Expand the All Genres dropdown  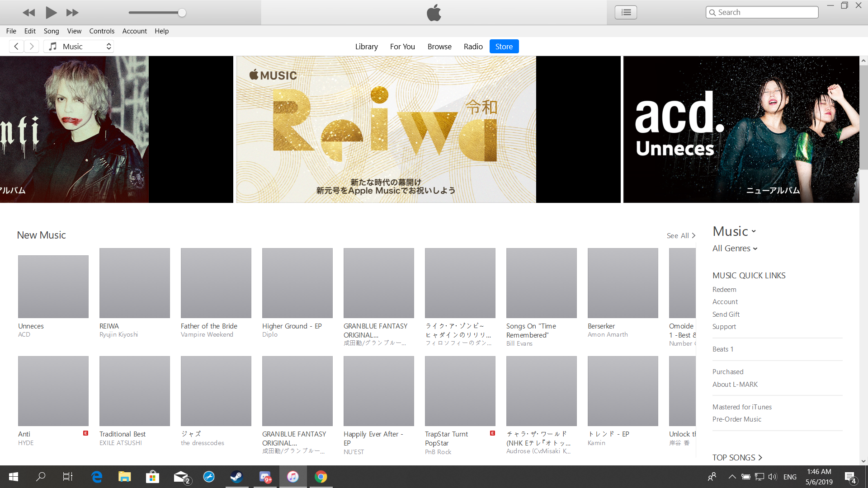(x=735, y=249)
